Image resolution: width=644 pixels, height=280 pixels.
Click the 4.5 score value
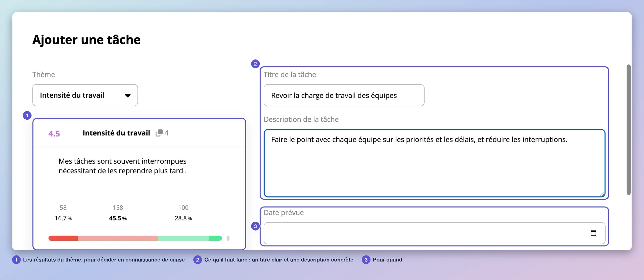(x=54, y=133)
